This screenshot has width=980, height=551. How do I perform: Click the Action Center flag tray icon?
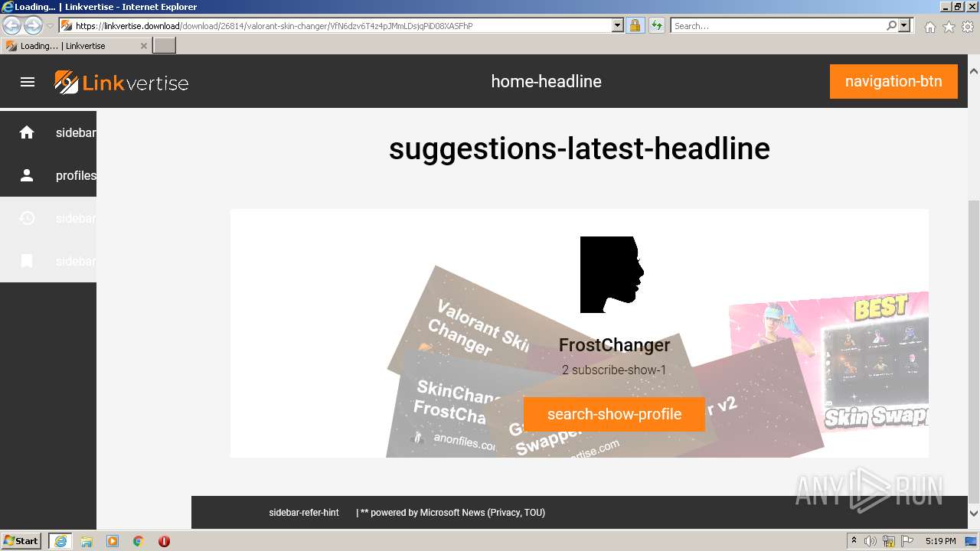(907, 541)
